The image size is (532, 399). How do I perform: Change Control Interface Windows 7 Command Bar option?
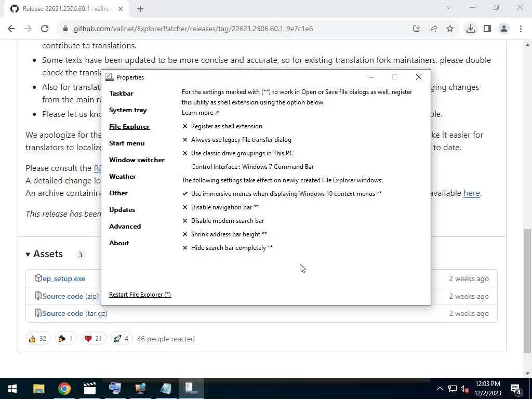coord(252,167)
